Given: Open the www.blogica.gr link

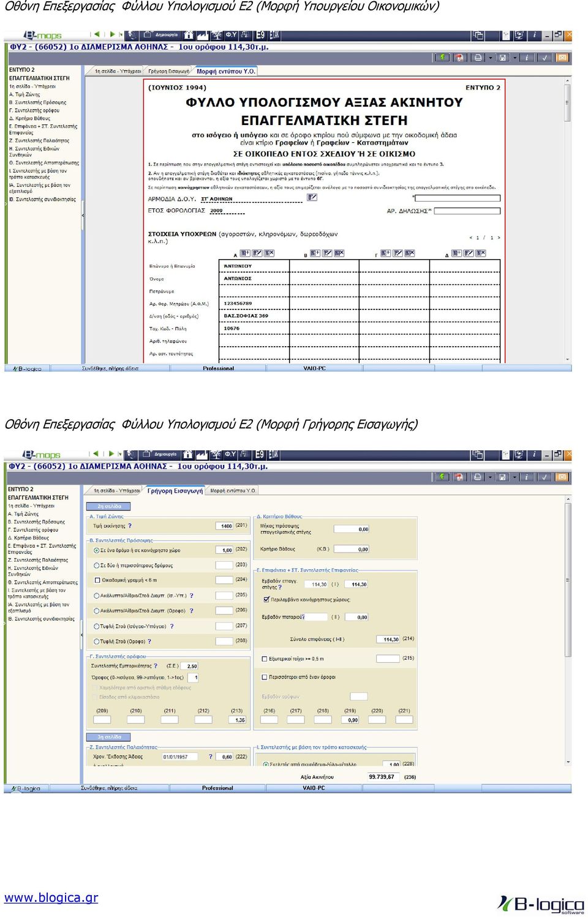Looking at the screenshot, I should (51, 898).
